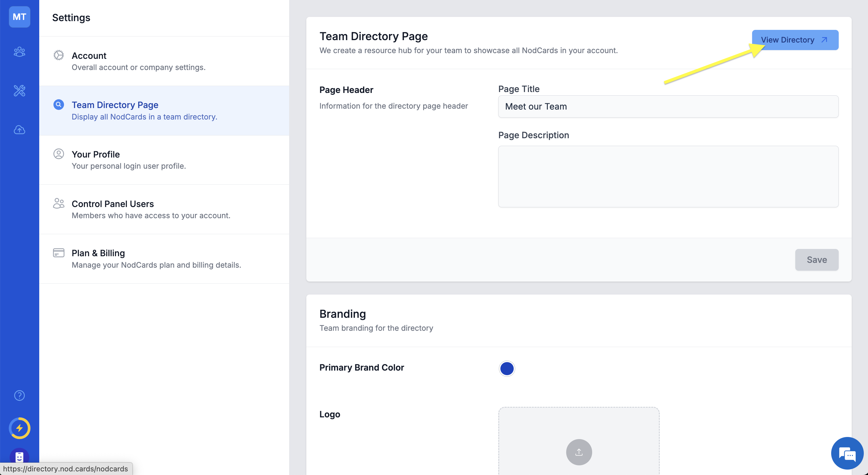This screenshot has height=475, width=868.
Task: Open Your Profile settings
Action: pos(164,160)
